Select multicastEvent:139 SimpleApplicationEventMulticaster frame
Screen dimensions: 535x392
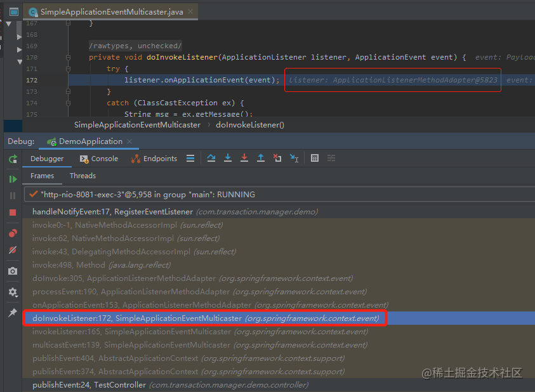(279, 345)
